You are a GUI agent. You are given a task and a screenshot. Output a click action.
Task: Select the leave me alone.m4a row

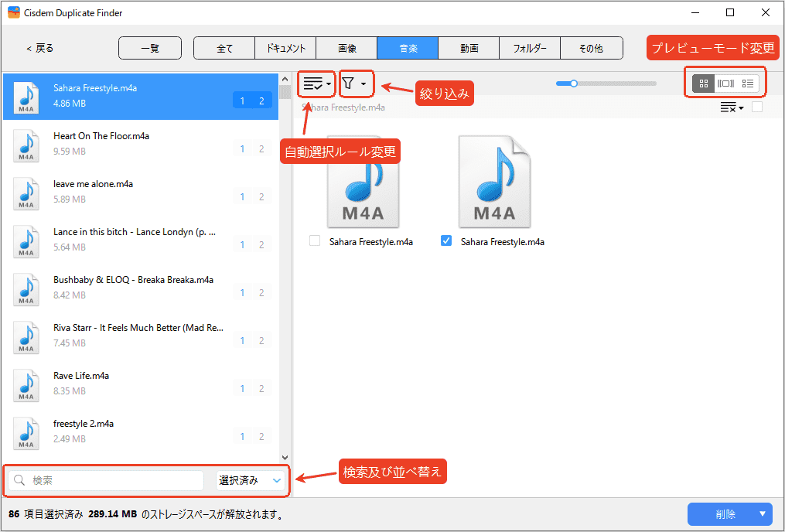[141, 193]
